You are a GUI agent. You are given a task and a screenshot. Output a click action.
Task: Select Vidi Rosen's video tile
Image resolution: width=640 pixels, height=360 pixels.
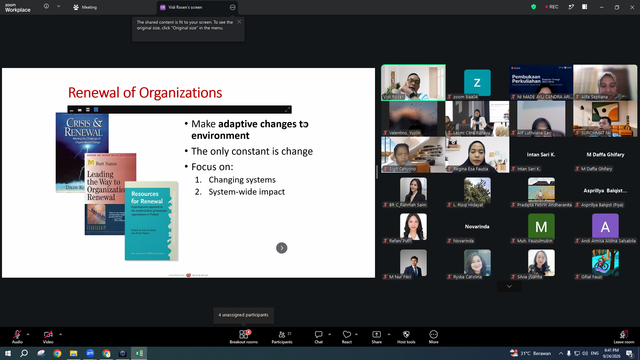coord(413,82)
